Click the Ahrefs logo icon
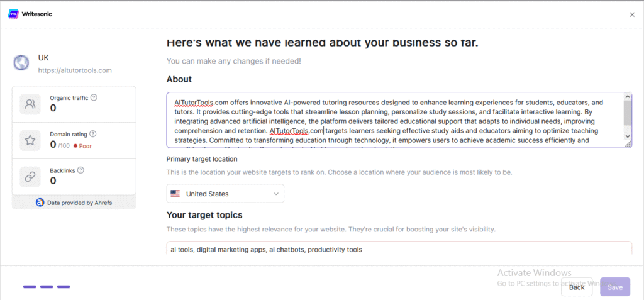 click(40, 203)
